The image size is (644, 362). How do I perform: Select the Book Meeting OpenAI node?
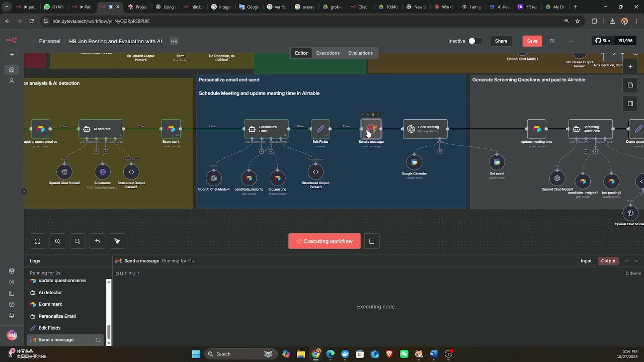pos(425,129)
